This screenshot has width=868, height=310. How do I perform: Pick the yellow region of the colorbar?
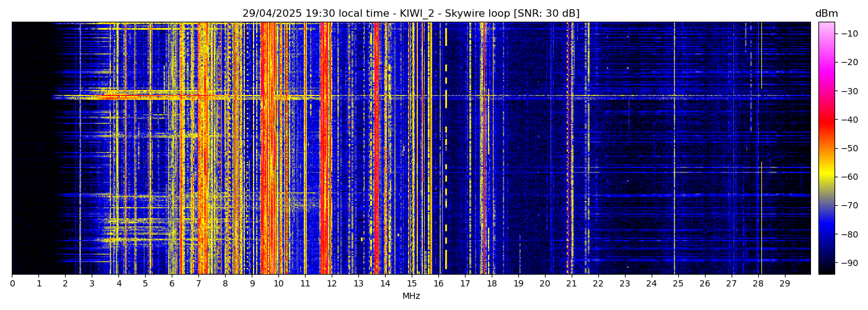point(826,177)
